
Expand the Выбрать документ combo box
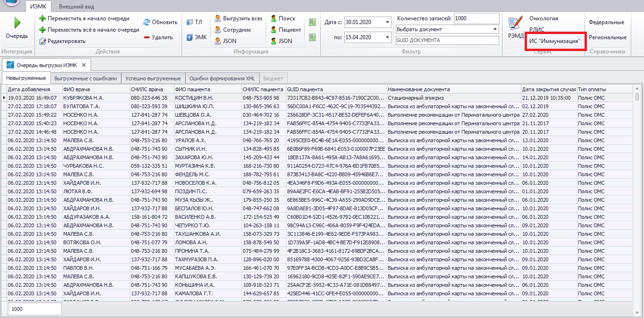coord(495,29)
